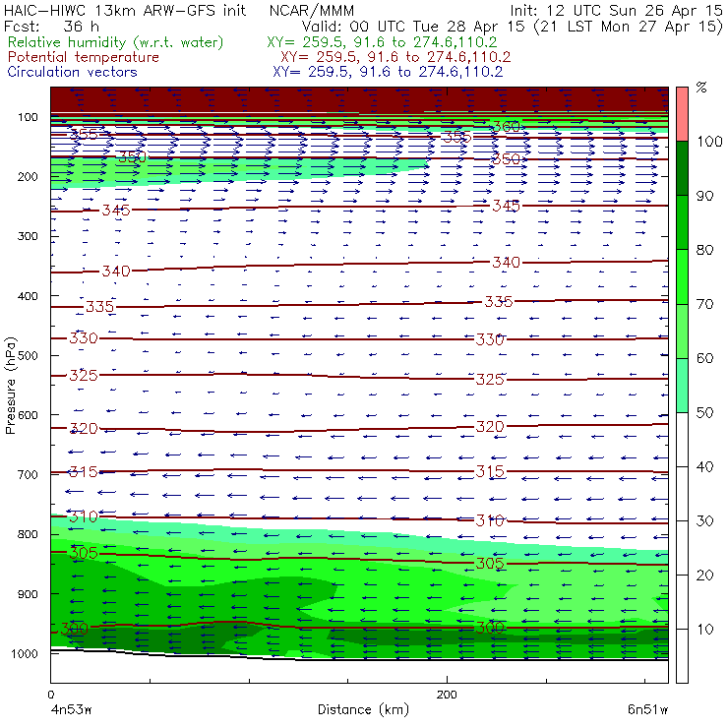Click the '400' pressure axis tick label

pyautogui.click(x=28, y=296)
